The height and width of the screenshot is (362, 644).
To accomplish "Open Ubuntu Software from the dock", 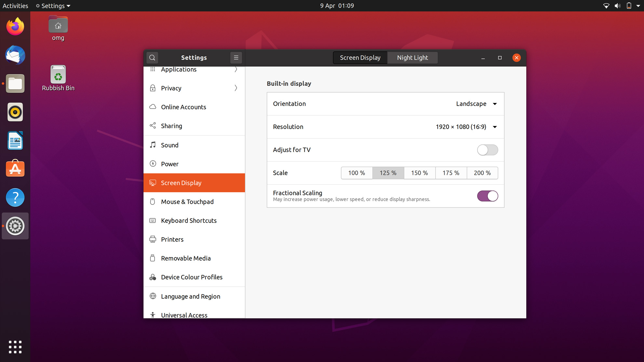I will [15, 169].
